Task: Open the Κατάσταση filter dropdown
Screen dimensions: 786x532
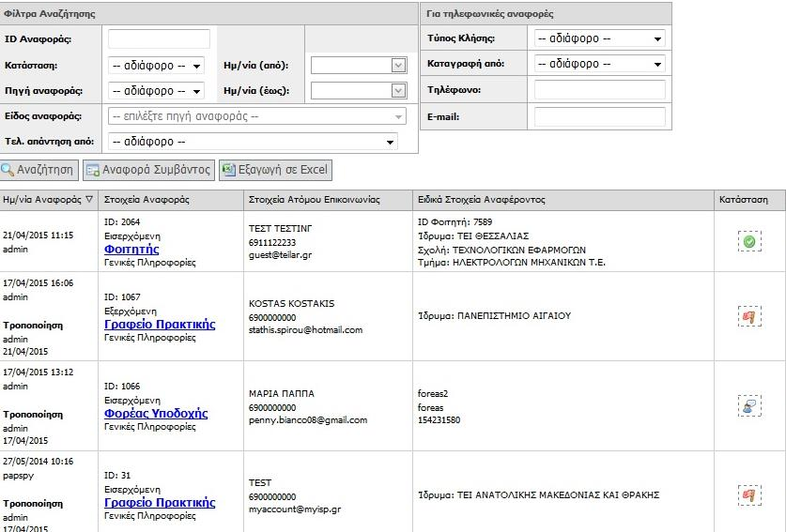Action: (x=156, y=66)
